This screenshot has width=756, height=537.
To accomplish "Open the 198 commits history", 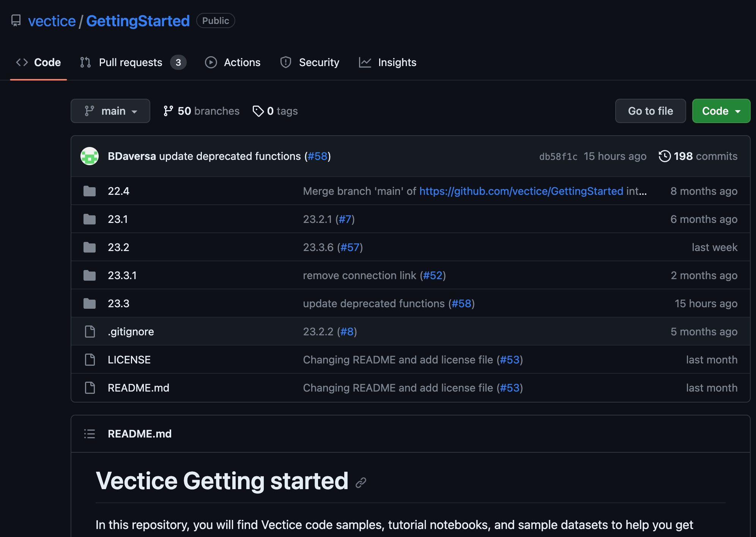I will tap(698, 156).
